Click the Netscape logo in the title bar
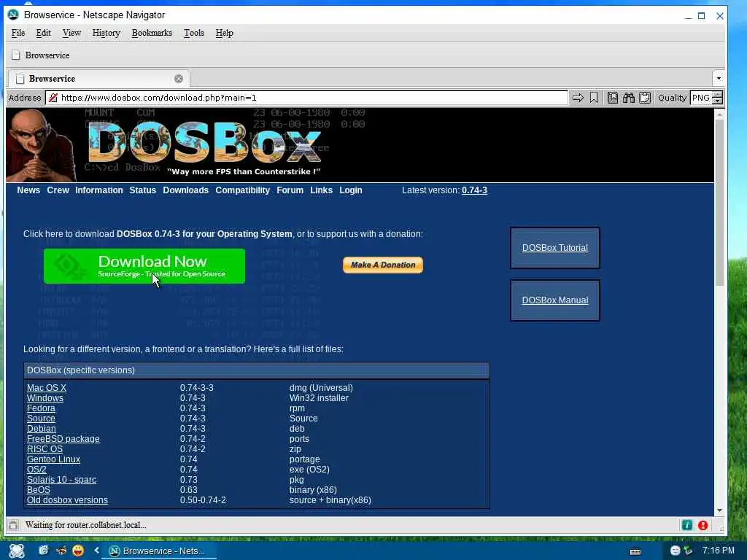Screen dimensions: 747x560 tap(13, 15)
